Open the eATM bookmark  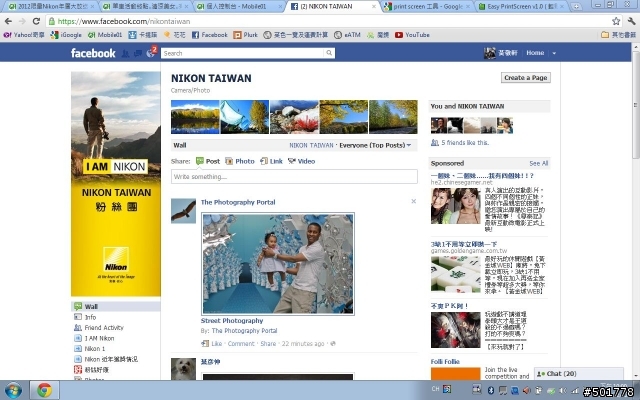point(347,35)
